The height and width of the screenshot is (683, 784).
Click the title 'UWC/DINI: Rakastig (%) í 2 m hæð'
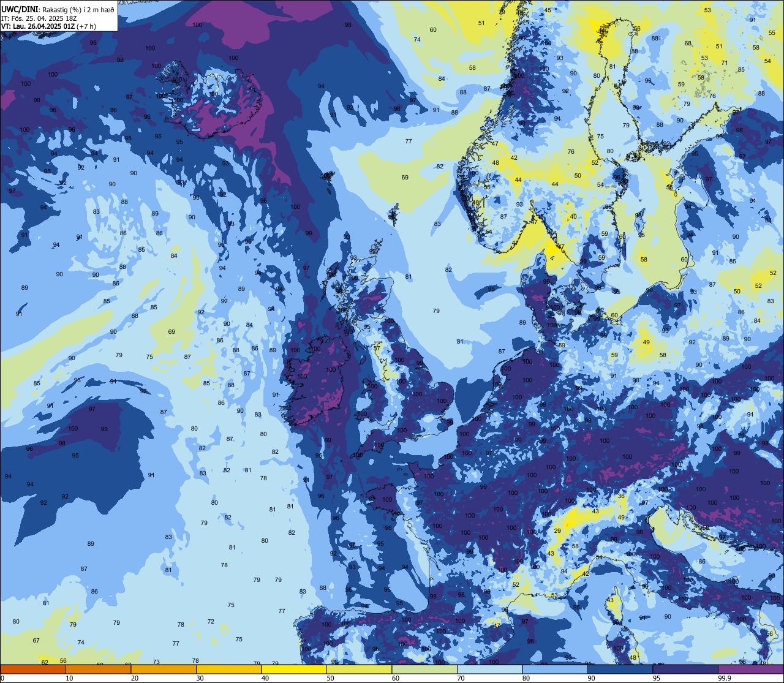pos(58,9)
